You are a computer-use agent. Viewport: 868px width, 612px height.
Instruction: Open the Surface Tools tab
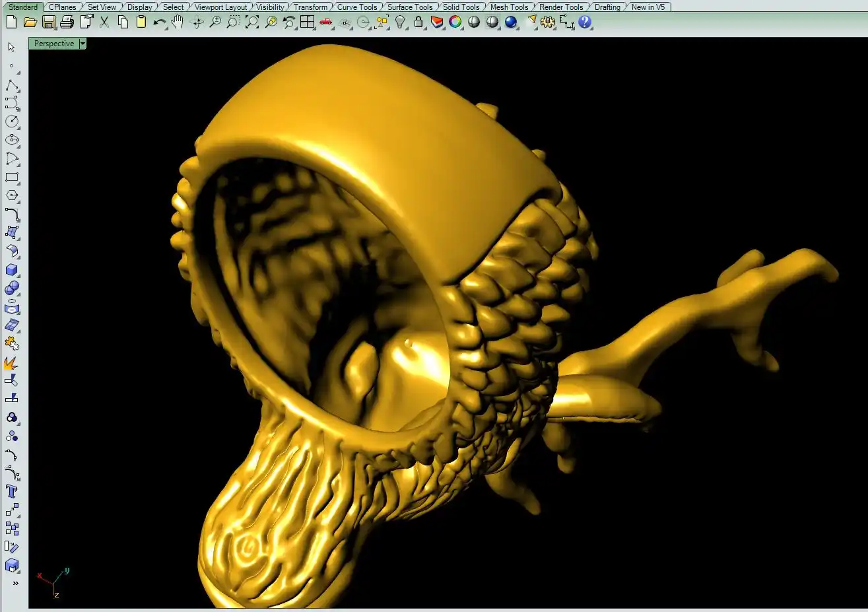coord(409,7)
